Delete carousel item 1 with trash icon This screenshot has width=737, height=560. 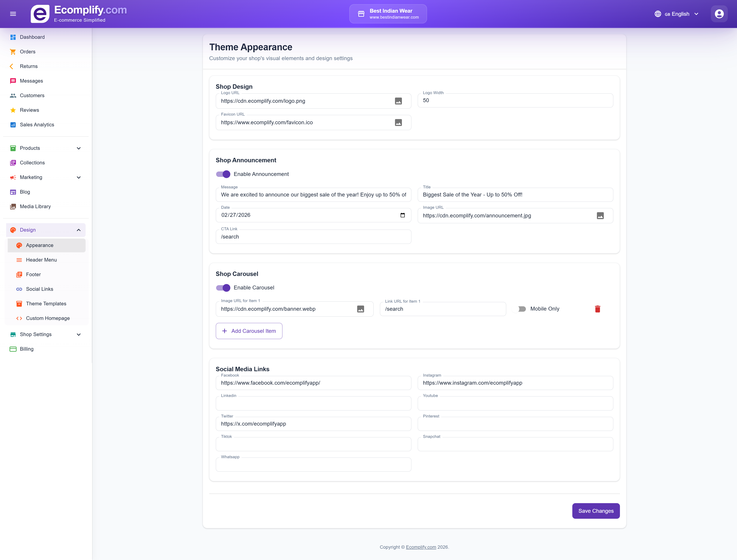[598, 309]
